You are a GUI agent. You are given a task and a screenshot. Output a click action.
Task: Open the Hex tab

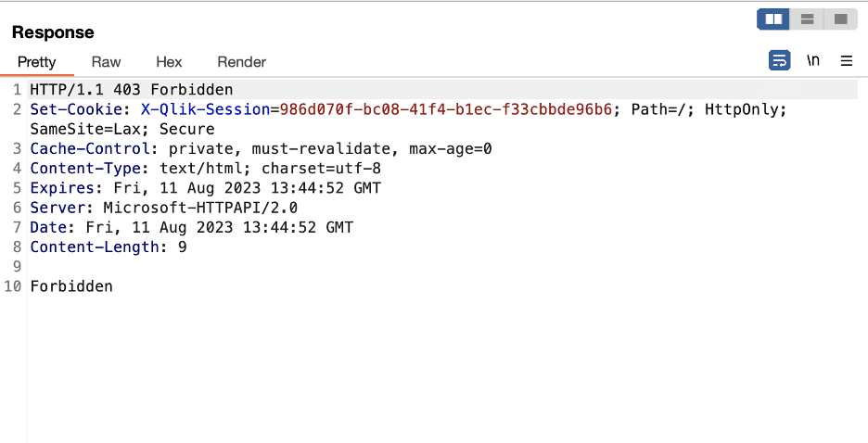click(x=169, y=62)
